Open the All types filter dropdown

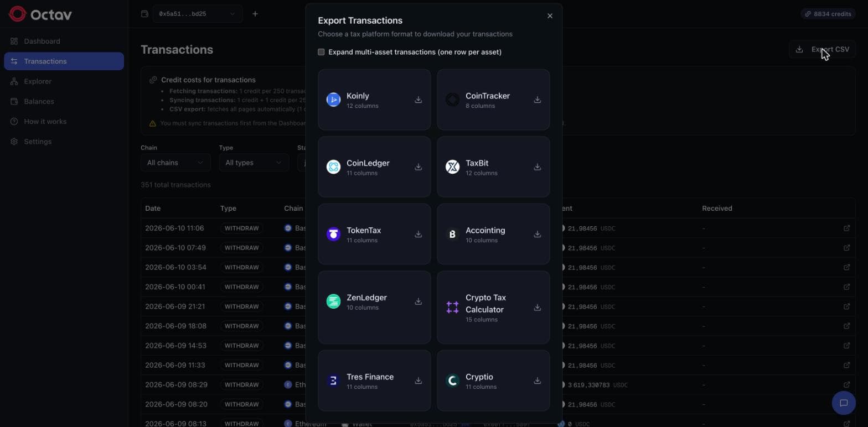tap(254, 163)
